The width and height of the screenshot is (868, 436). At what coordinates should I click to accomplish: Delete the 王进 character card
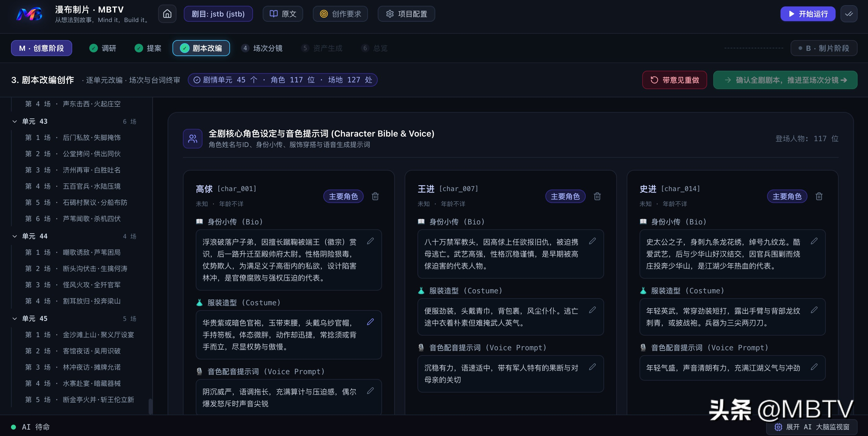click(597, 196)
